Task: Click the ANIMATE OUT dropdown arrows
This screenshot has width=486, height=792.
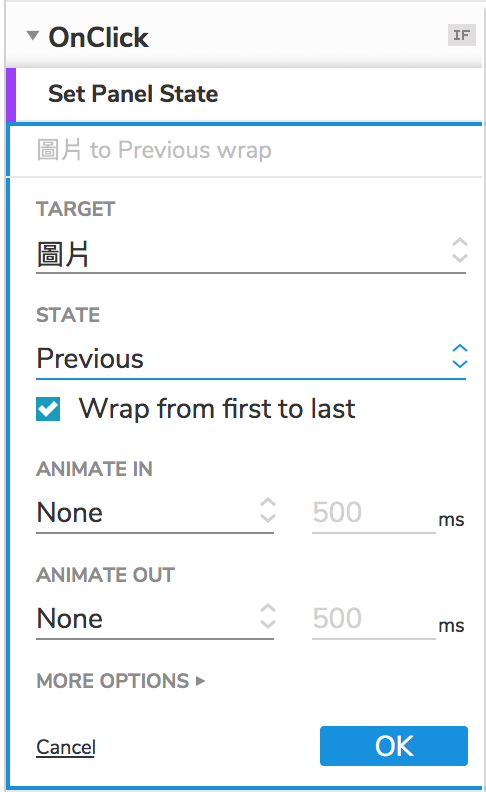Action: [x=267, y=616]
